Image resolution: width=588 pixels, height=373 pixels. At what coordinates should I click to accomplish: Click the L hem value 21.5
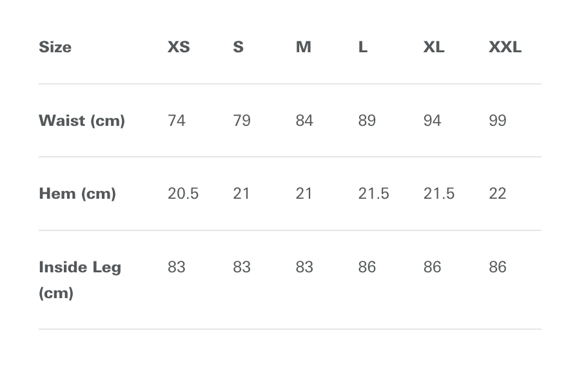coord(373,194)
